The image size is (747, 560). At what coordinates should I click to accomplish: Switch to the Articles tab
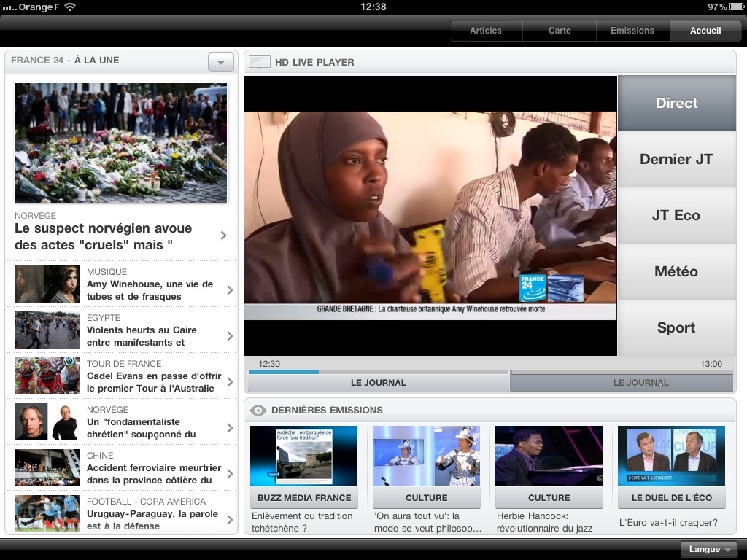(486, 31)
